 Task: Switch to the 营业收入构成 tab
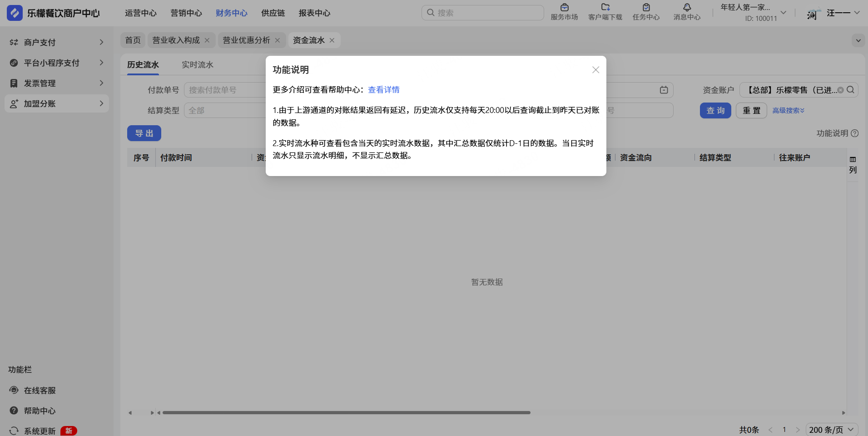click(x=176, y=40)
